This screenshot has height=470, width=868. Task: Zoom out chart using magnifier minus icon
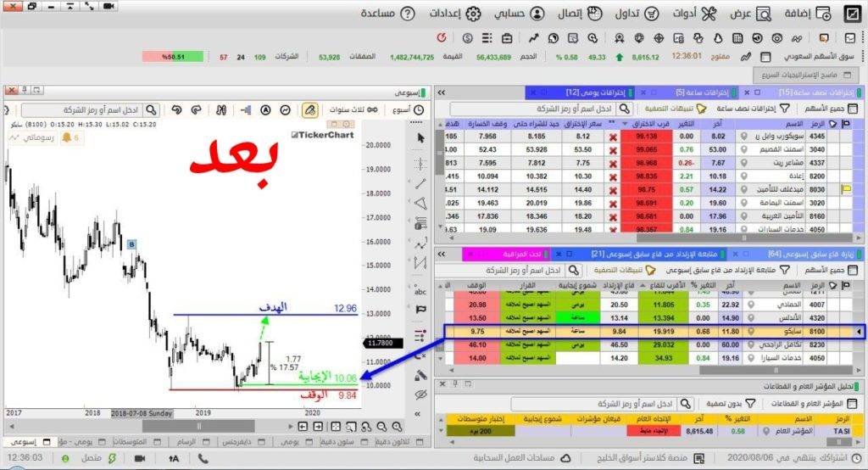click(381, 427)
